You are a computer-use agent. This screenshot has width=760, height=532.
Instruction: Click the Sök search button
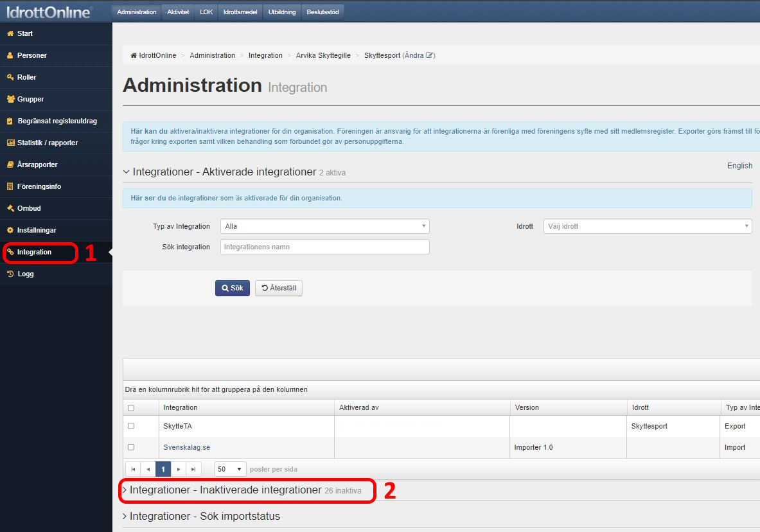(233, 288)
